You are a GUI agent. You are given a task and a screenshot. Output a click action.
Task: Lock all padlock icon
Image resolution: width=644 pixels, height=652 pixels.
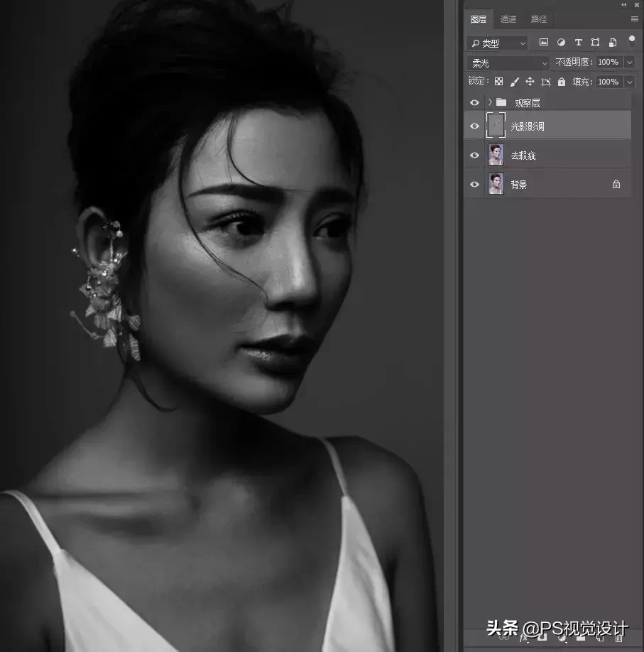pos(561,82)
